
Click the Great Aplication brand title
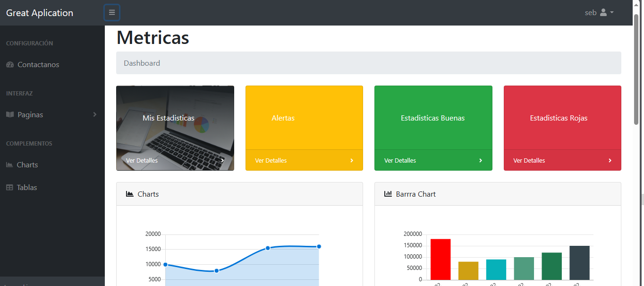pos(40,13)
